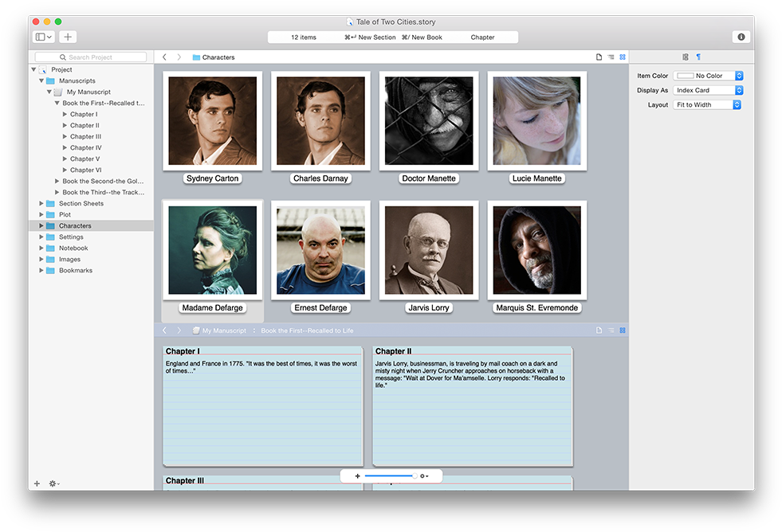Viewport: 782px width, 532px height.
Task: Switch Characters pane to outline view
Action: coord(611,57)
